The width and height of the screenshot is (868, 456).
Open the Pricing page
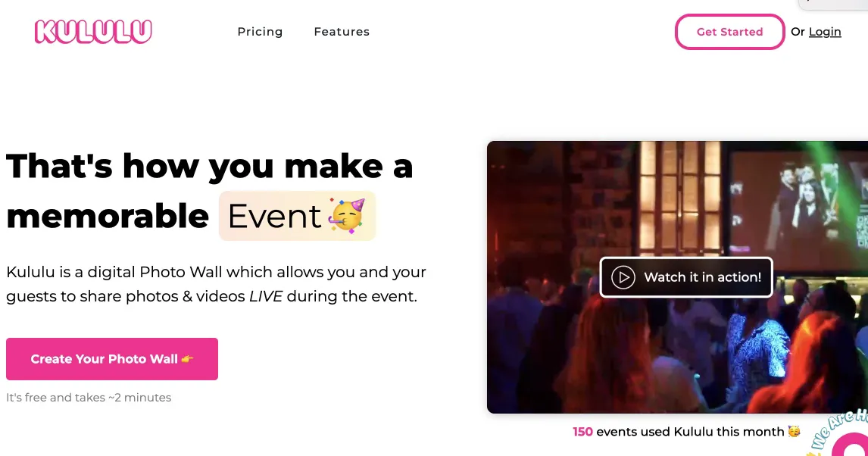click(260, 32)
